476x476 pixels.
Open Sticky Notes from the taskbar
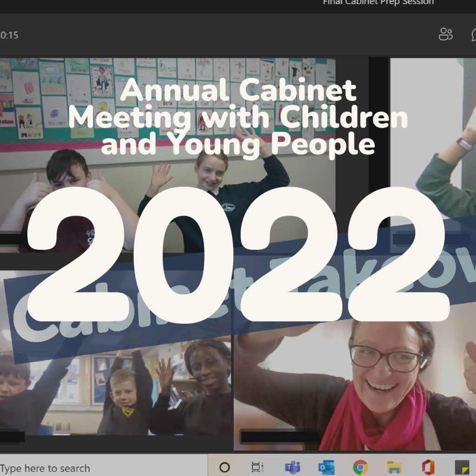tap(462, 467)
